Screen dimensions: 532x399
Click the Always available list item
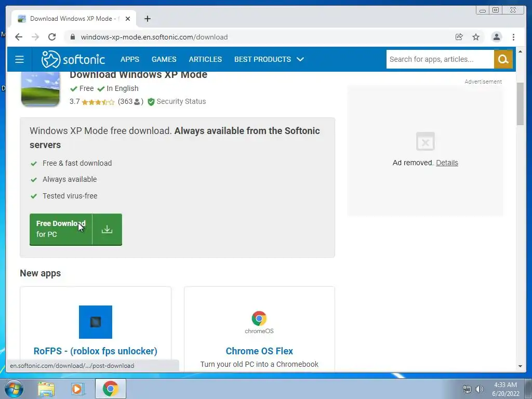(70, 179)
